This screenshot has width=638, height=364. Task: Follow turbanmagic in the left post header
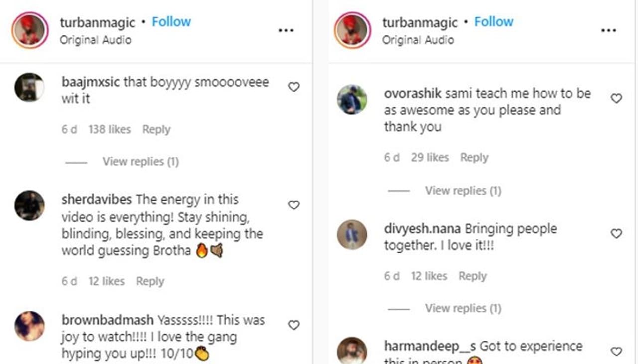tap(171, 22)
